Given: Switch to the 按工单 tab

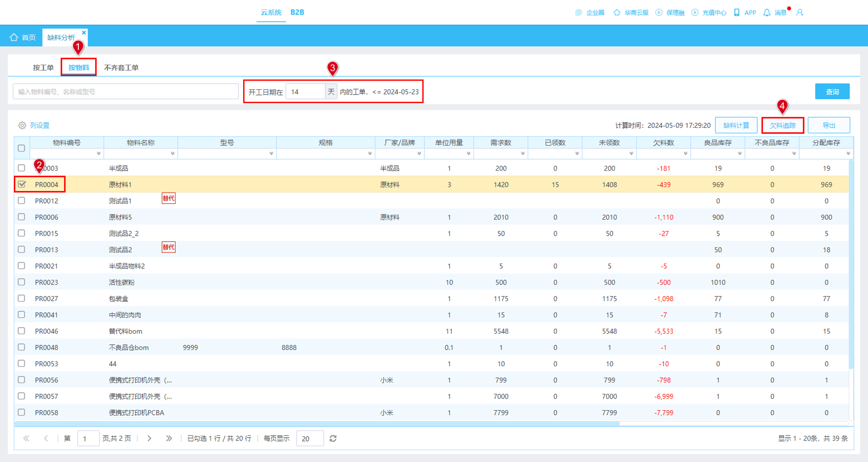Looking at the screenshot, I should click(43, 68).
